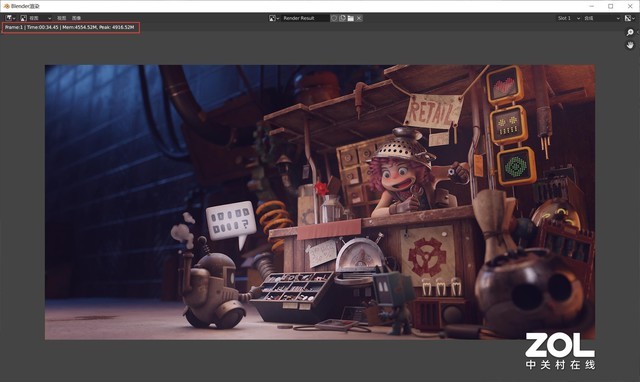640x382 pixels.
Task: Click the open image folder icon
Action: [351, 18]
